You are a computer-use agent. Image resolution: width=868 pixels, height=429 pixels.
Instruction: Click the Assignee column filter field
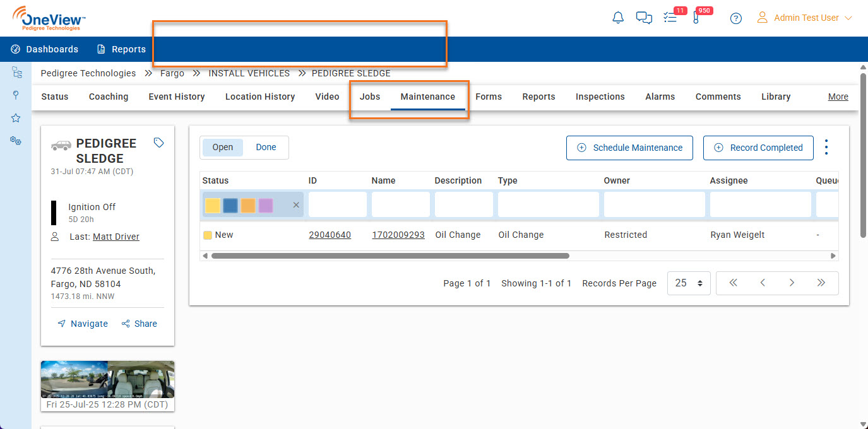[x=761, y=204]
